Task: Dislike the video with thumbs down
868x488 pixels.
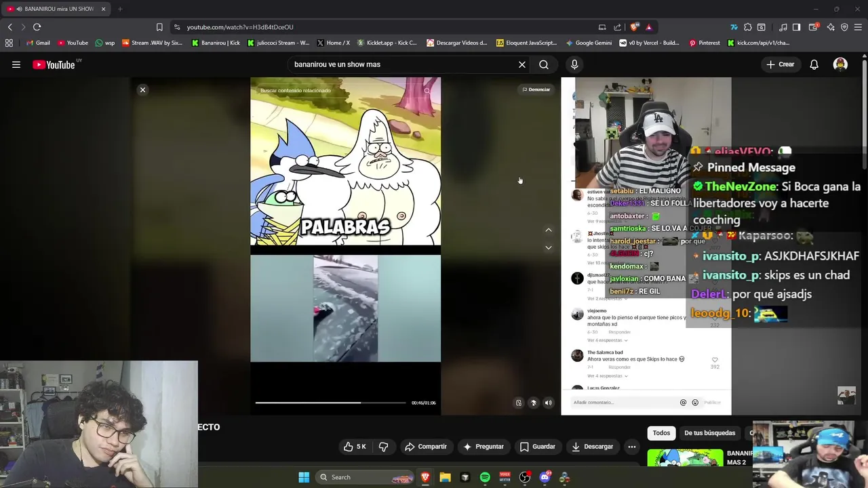Action: tap(383, 447)
